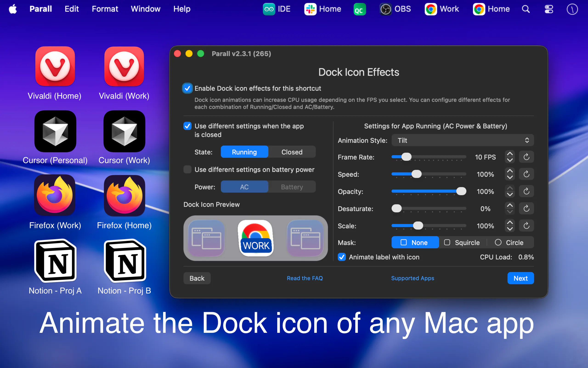Image resolution: width=588 pixels, height=368 pixels.
Task: Click the Chrome WORK icon in Dock preview
Action: (x=256, y=238)
